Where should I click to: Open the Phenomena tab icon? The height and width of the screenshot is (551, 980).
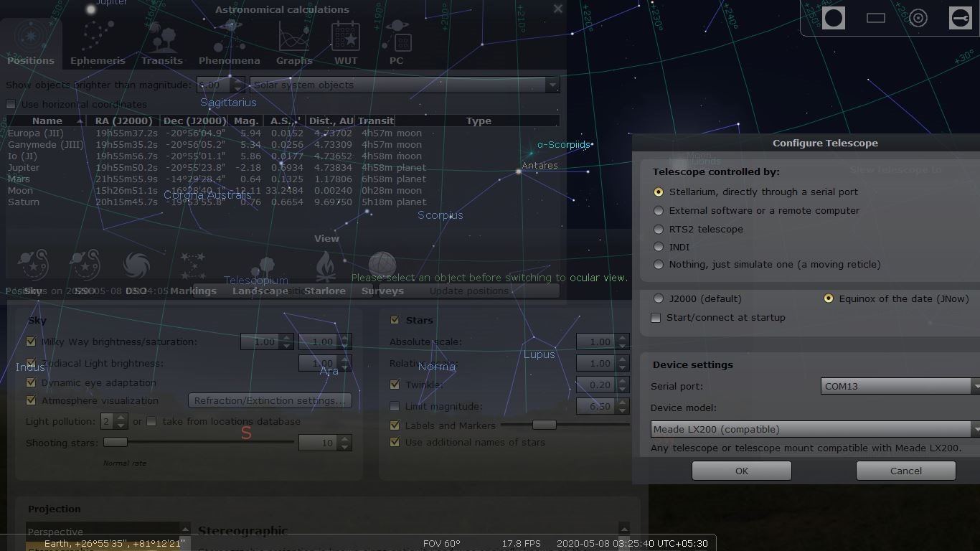(x=230, y=34)
